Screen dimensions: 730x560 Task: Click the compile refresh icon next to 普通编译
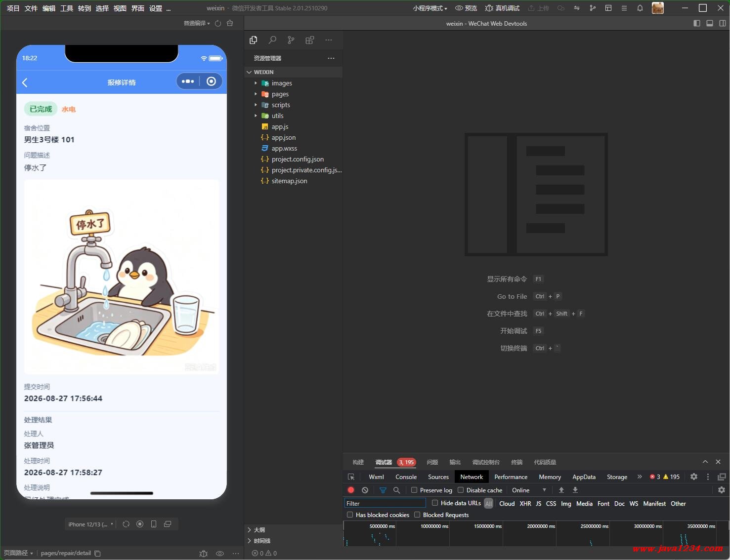[x=218, y=23]
